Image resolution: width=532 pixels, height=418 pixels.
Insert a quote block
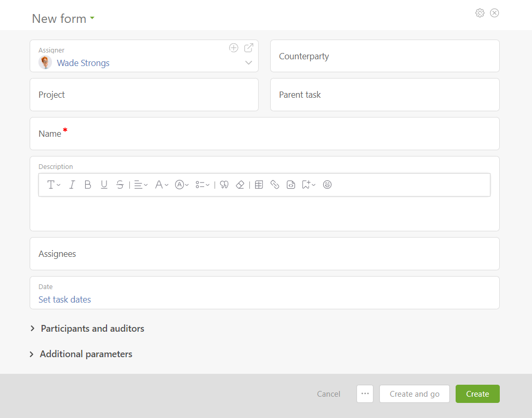224,185
